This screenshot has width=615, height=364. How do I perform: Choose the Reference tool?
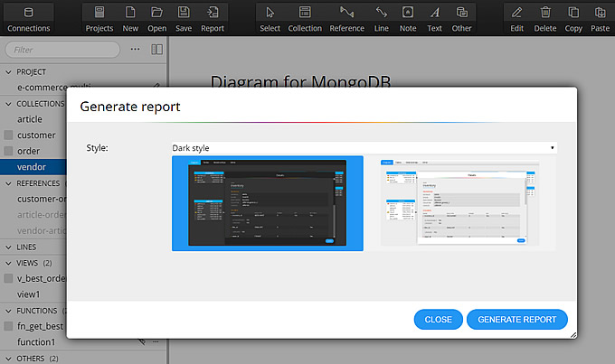pyautogui.click(x=346, y=18)
